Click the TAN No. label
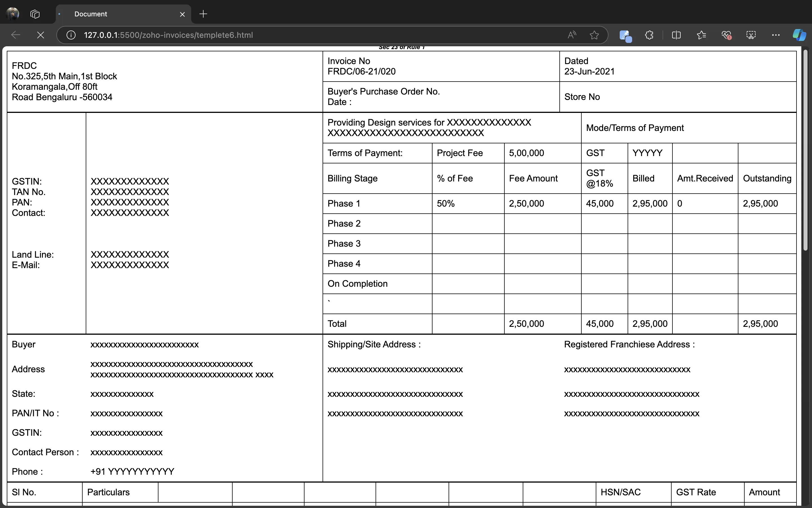812x508 pixels. (x=28, y=192)
